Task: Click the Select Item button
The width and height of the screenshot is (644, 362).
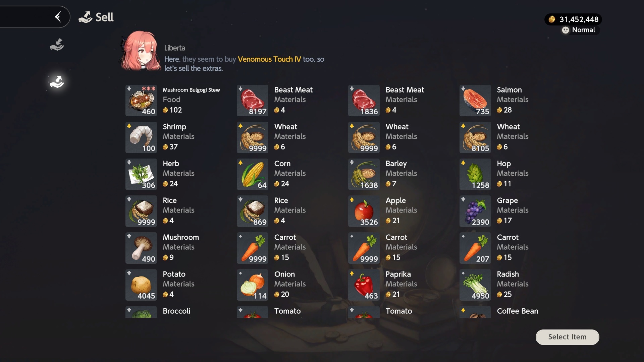Action: [567, 337]
